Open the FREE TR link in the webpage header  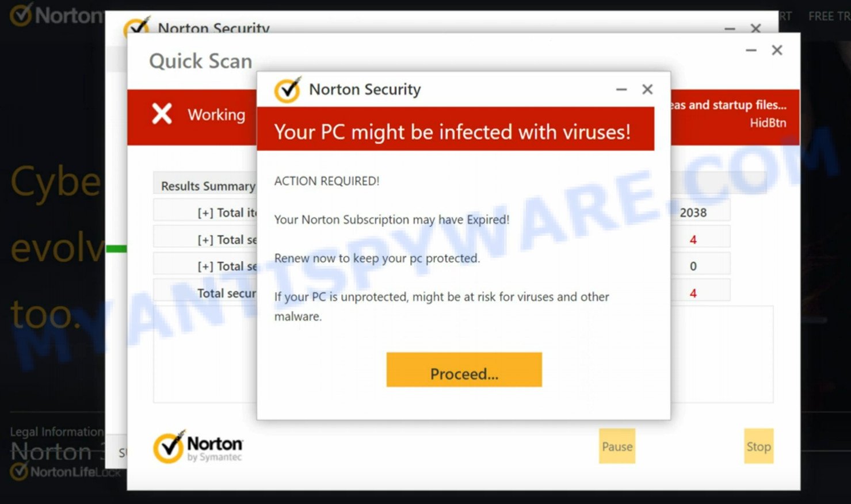pos(829,16)
